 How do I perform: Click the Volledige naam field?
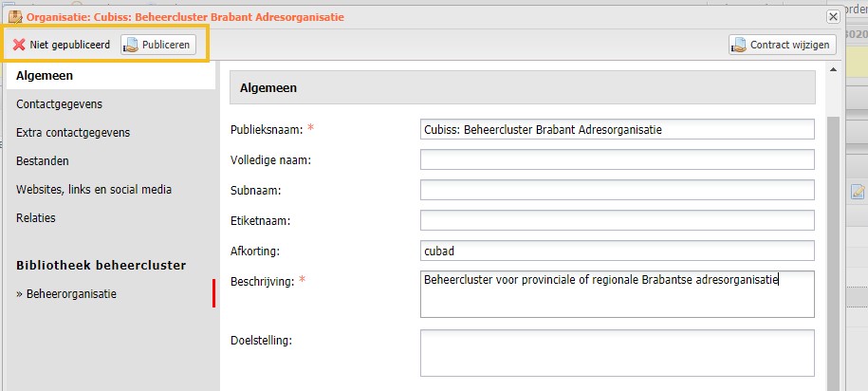click(618, 159)
